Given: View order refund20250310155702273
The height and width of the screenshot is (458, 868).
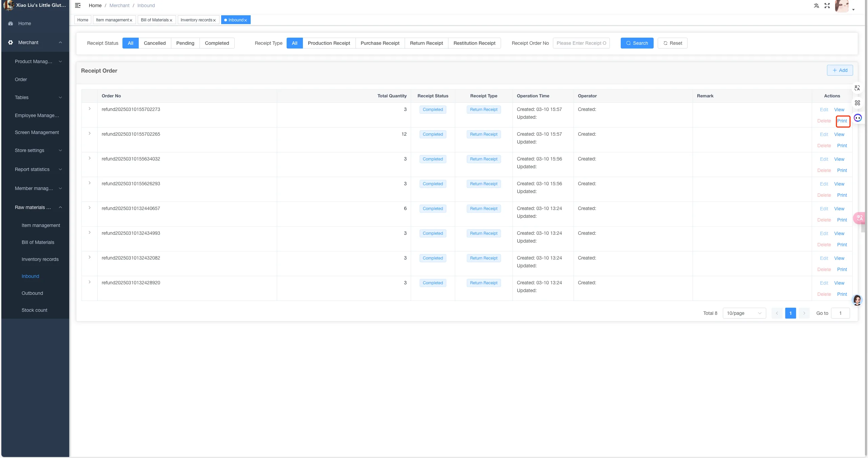Looking at the screenshot, I should pyautogui.click(x=839, y=110).
